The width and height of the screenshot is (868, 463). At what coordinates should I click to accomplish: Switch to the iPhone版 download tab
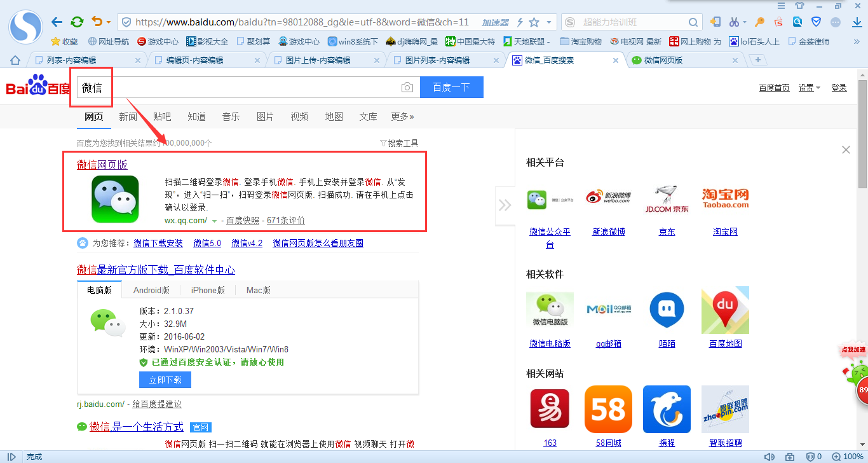pos(208,290)
